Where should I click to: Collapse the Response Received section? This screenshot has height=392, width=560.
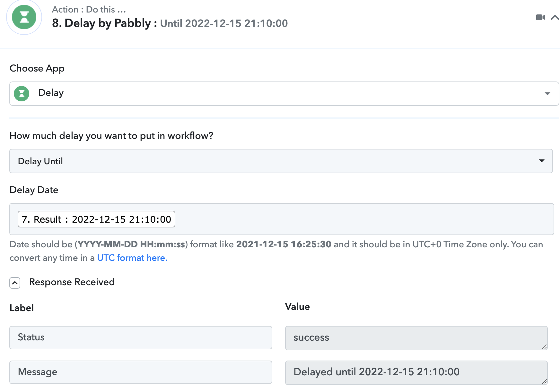[15, 283]
